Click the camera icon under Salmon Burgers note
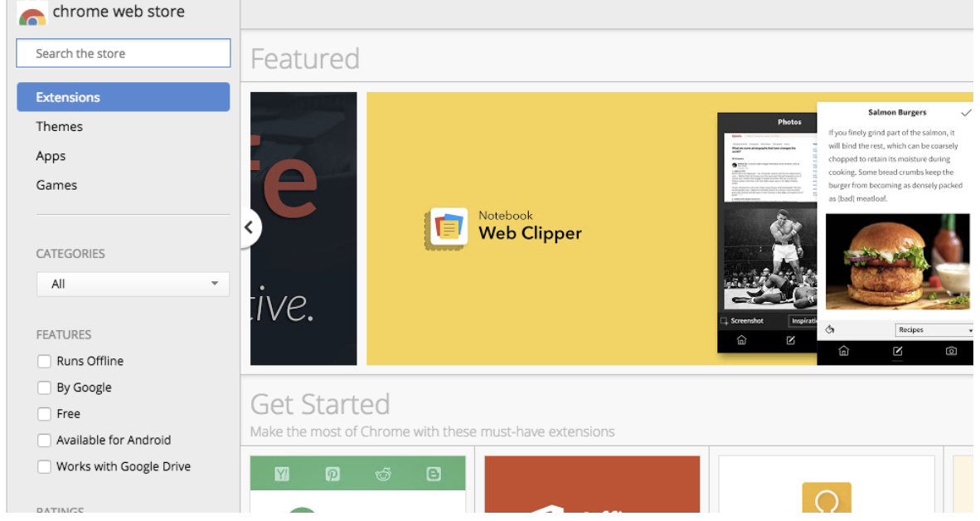Viewport: 980px width, 521px height. [x=951, y=351]
